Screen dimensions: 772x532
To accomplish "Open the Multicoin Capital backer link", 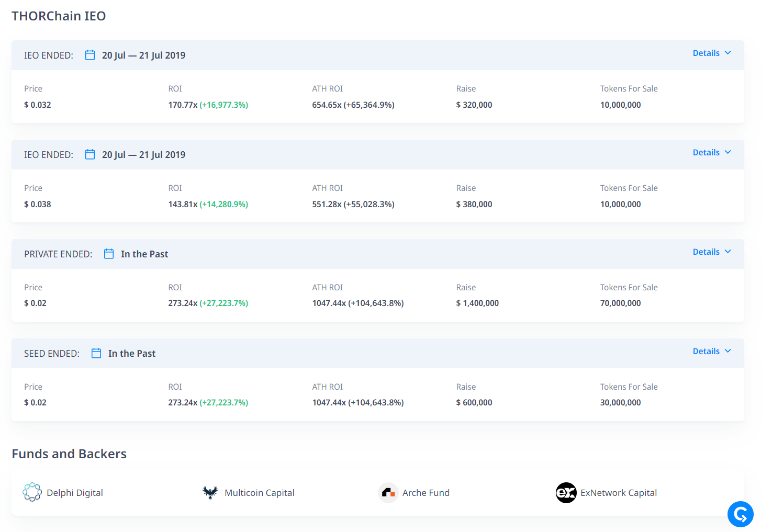I will coord(259,492).
